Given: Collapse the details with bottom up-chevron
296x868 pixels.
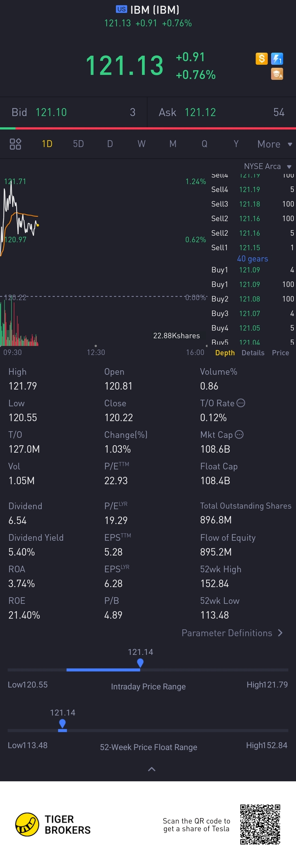Looking at the screenshot, I should point(152,769).
